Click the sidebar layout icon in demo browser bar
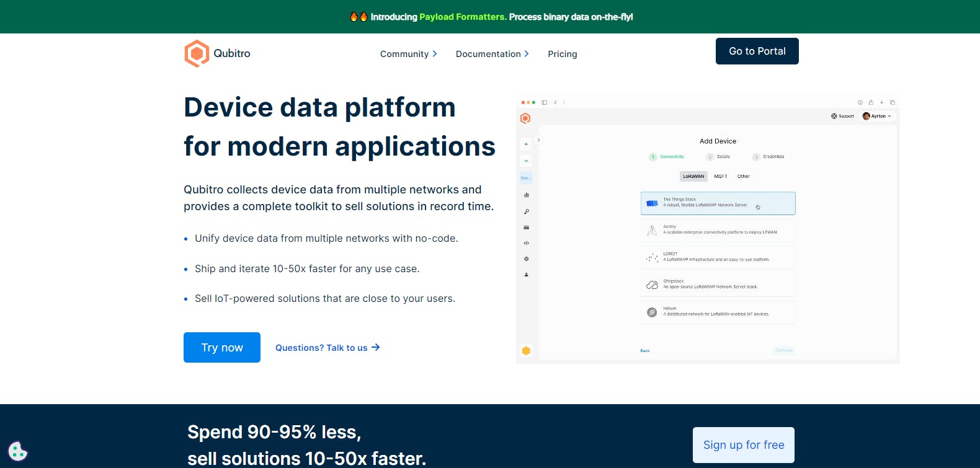 tap(544, 102)
